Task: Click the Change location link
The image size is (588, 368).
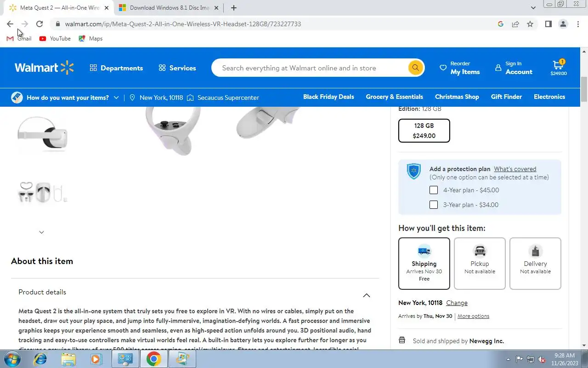Action: [x=457, y=303]
